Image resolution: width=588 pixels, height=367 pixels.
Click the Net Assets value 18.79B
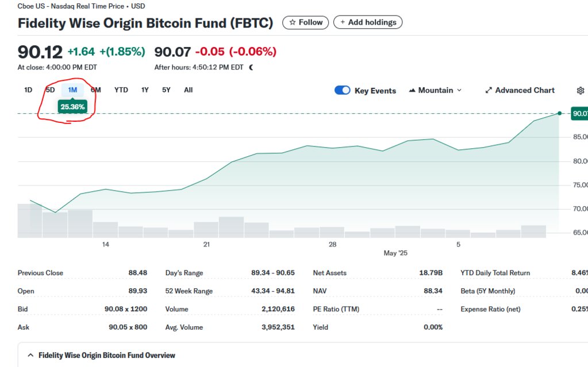coord(431,273)
